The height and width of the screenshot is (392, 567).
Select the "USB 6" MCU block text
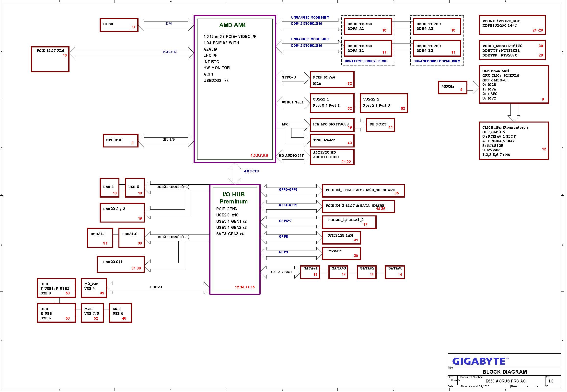click(118, 314)
